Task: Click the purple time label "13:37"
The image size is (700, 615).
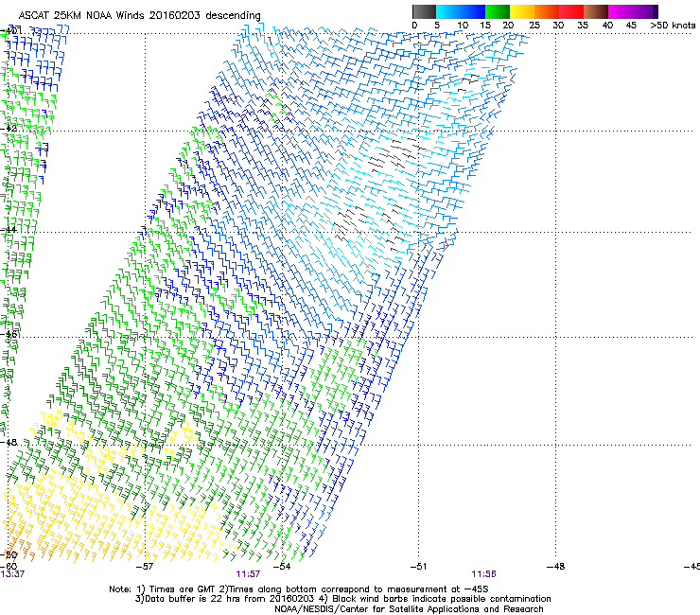Action: pyautogui.click(x=12, y=574)
